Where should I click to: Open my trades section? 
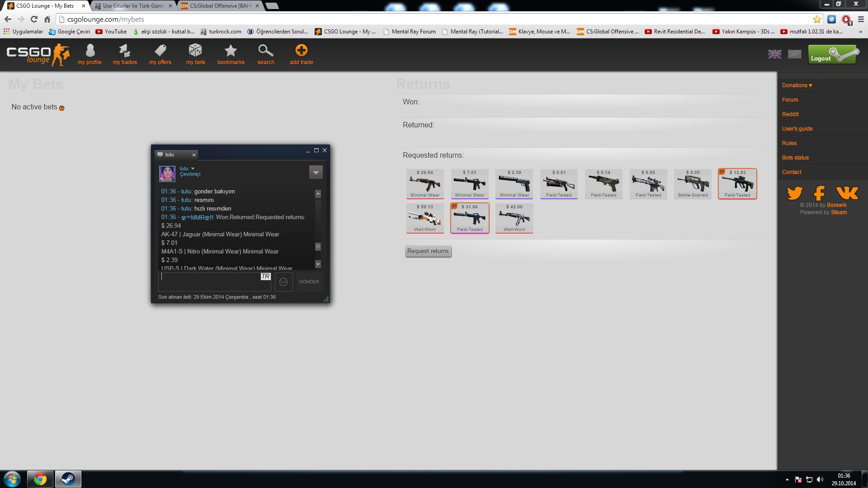[x=125, y=55]
